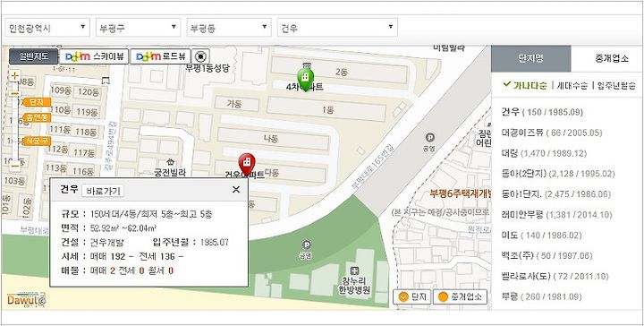Jump to 단지 zoom level tag
This screenshot has height=326, width=644.
pos(37,102)
